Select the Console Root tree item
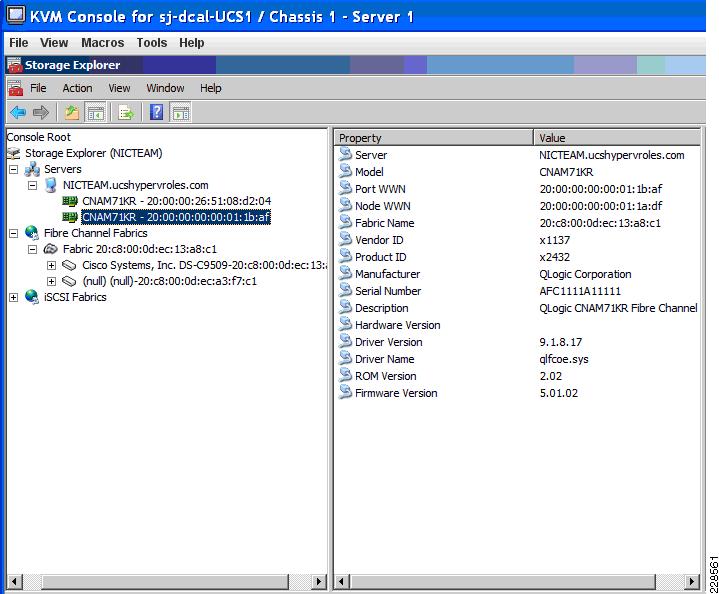 click(x=39, y=137)
